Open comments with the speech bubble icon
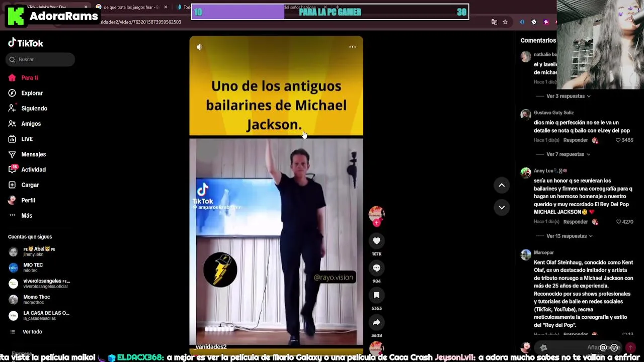Image resolution: width=644 pixels, height=362 pixels. click(x=376, y=268)
